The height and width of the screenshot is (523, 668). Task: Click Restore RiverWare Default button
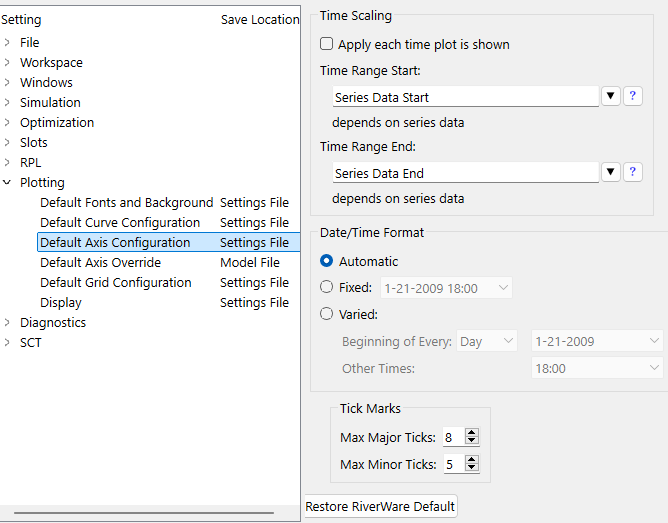[380, 506]
